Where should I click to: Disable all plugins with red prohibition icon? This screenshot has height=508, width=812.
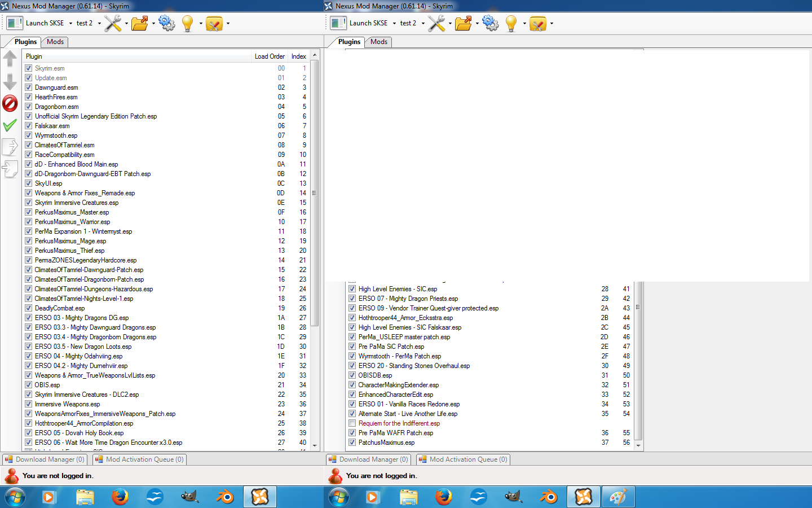coord(10,103)
